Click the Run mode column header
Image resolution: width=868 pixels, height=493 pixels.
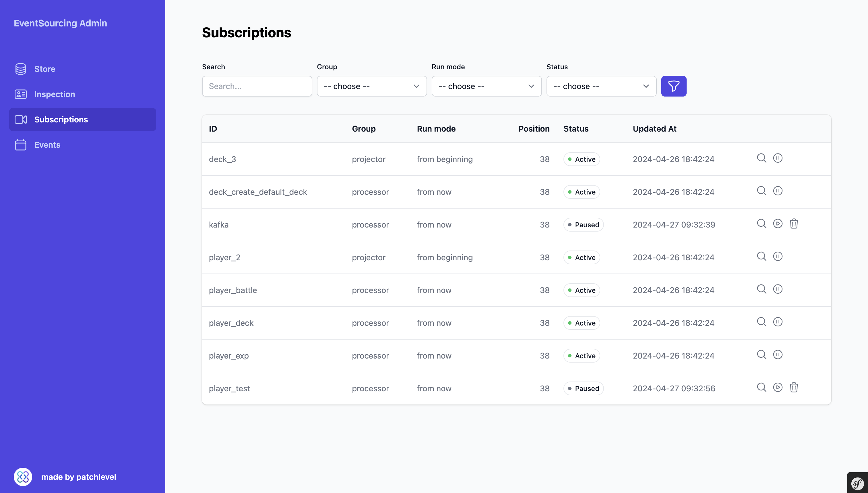[x=436, y=129]
